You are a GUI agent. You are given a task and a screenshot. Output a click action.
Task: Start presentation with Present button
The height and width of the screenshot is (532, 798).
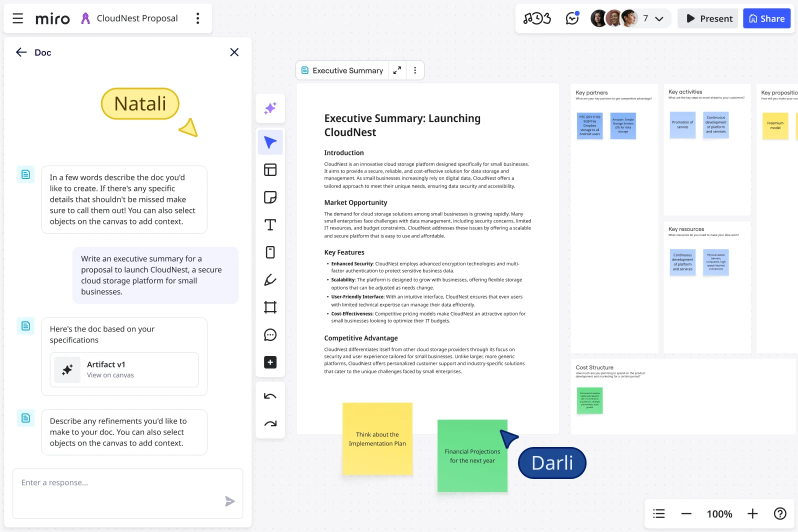pyautogui.click(x=708, y=18)
